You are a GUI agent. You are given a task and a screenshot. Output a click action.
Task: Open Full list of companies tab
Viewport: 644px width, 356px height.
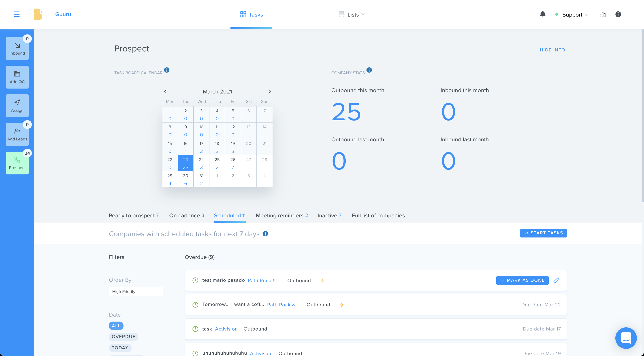[378, 215]
